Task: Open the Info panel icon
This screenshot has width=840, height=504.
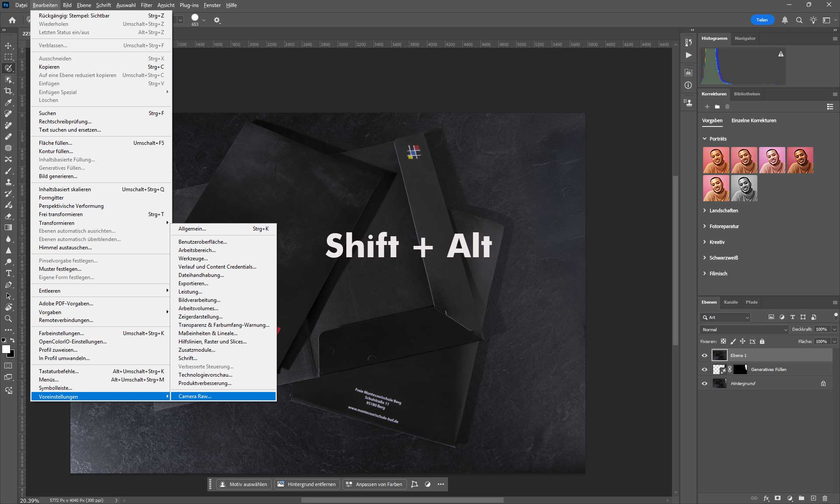Action: pos(689,85)
